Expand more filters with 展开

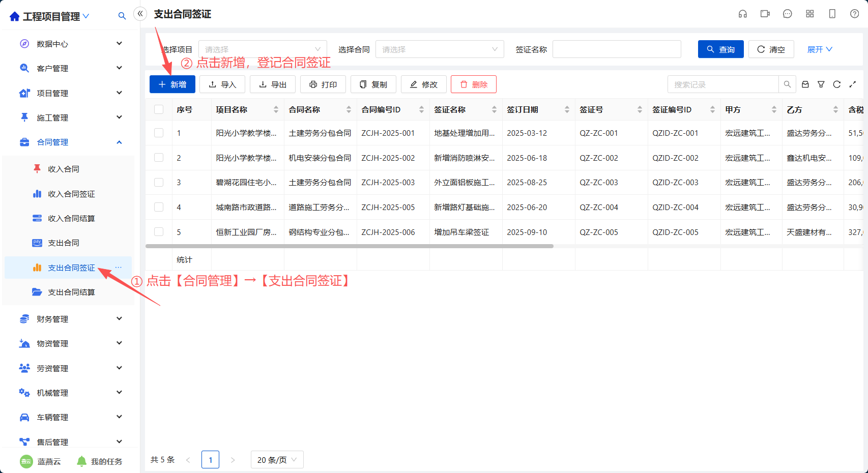click(x=820, y=49)
